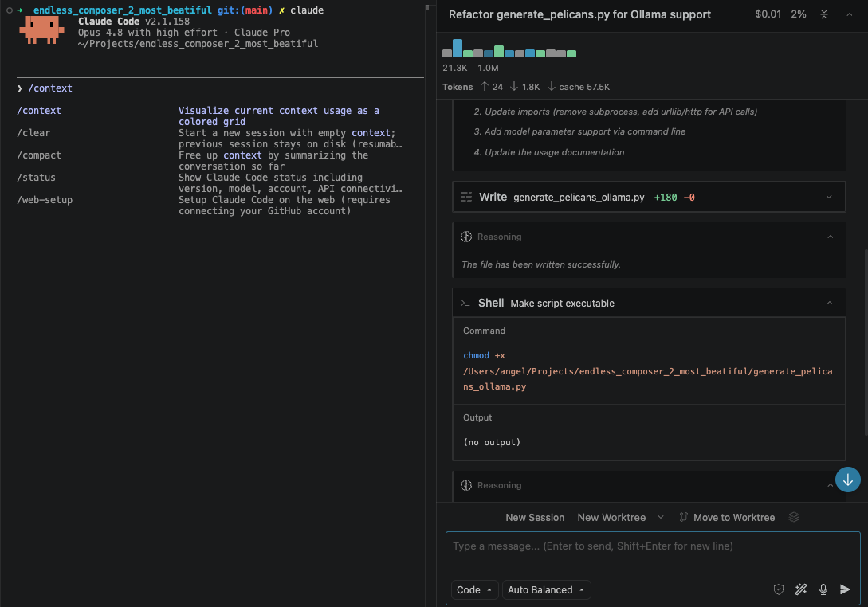The height and width of the screenshot is (607, 868).
Task: Click the 21.3K token count label
Action: click(455, 68)
